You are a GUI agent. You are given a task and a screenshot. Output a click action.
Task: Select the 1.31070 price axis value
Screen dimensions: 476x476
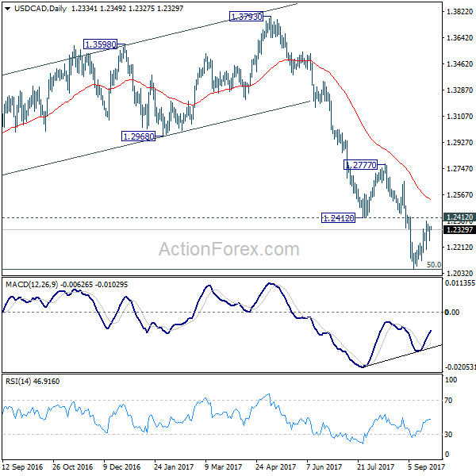(459, 117)
